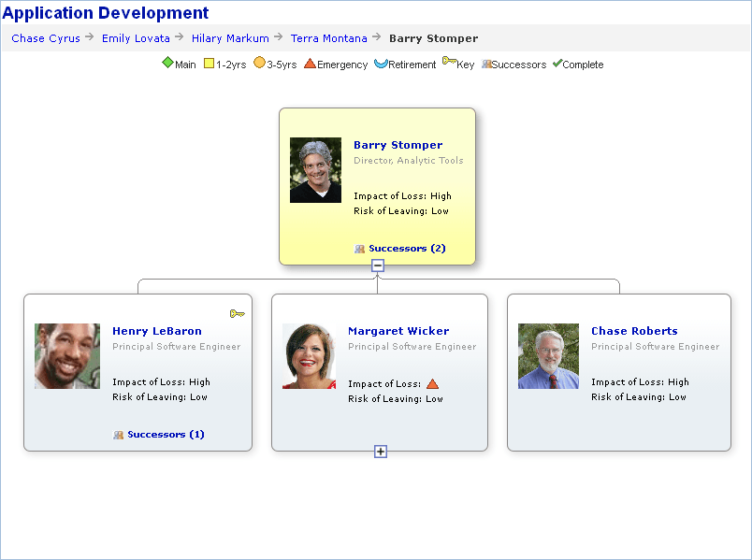Click Barry Stomper's profile photo
The height and width of the screenshot is (560, 752).
click(315, 169)
